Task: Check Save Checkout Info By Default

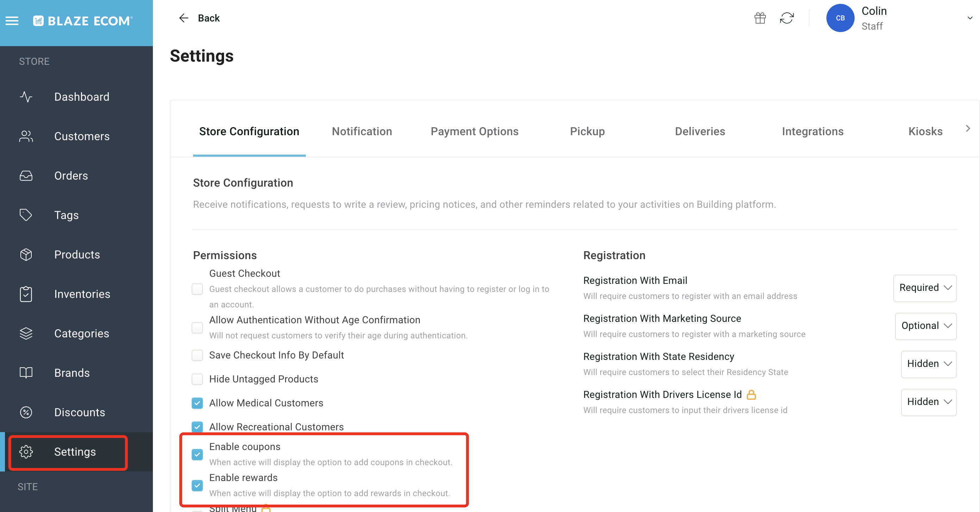Action: [198, 355]
